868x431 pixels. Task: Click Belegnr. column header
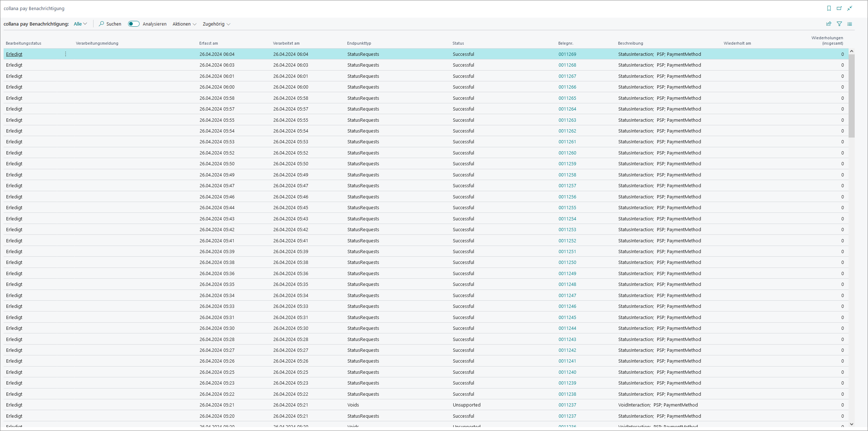tap(566, 43)
